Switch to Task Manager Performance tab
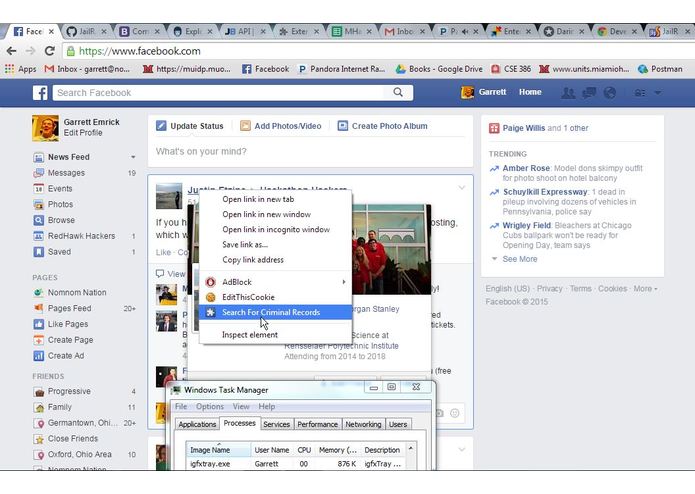 coord(317,424)
